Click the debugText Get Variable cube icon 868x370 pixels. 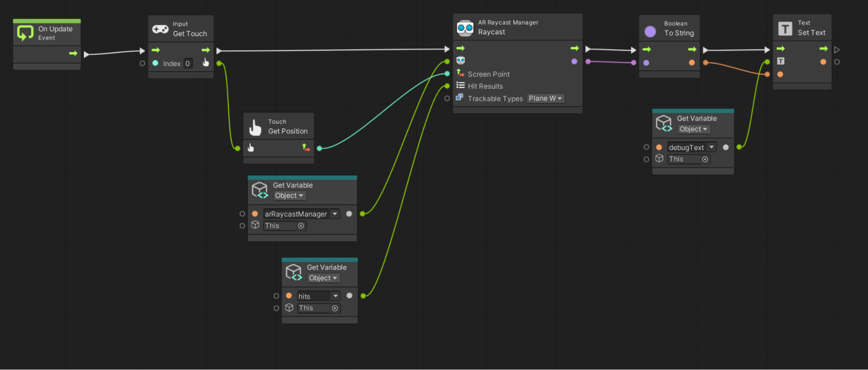(x=664, y=123)
